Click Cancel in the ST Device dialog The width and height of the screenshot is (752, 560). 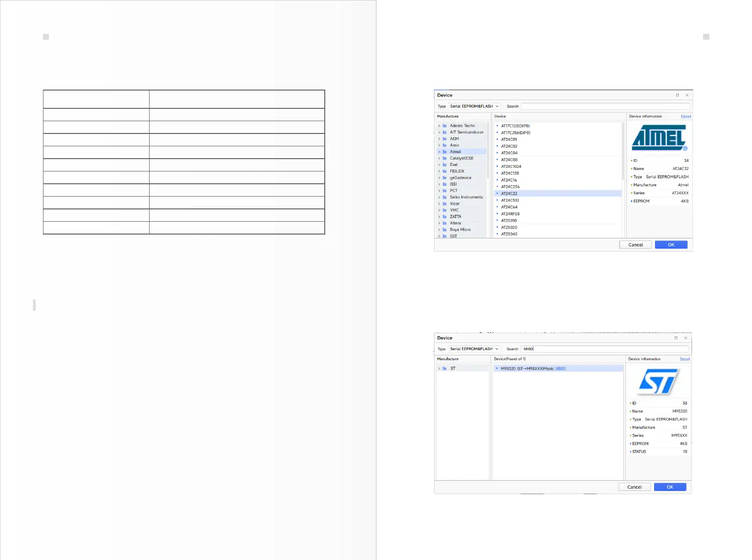tap(634, 487)
